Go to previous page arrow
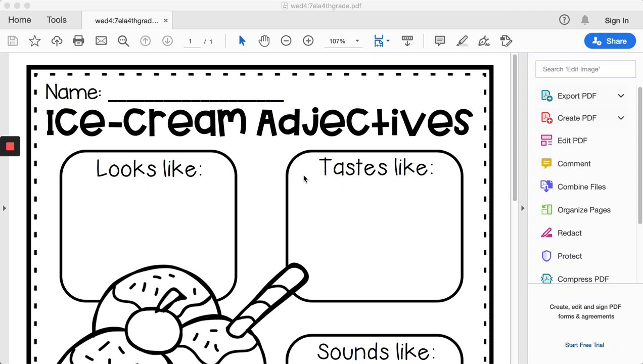The height and width of the screenshot is (364, 643). 145,41
